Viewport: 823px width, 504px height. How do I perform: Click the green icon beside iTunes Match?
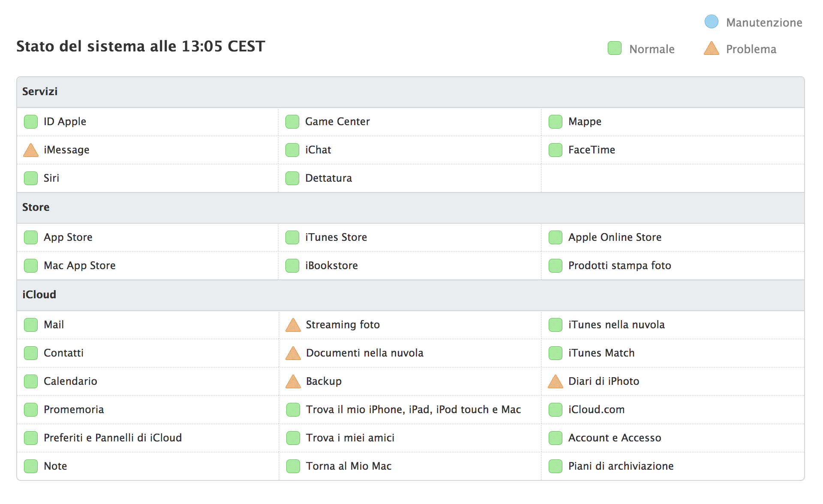pyautogui.click(x=556, y=353)
